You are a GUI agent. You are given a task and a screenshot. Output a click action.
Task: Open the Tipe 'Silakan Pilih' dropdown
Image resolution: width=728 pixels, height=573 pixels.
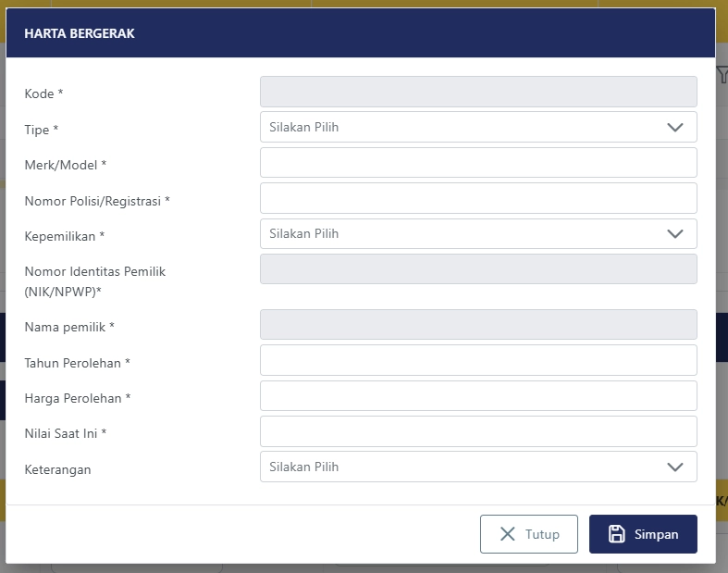coord(463,128)
